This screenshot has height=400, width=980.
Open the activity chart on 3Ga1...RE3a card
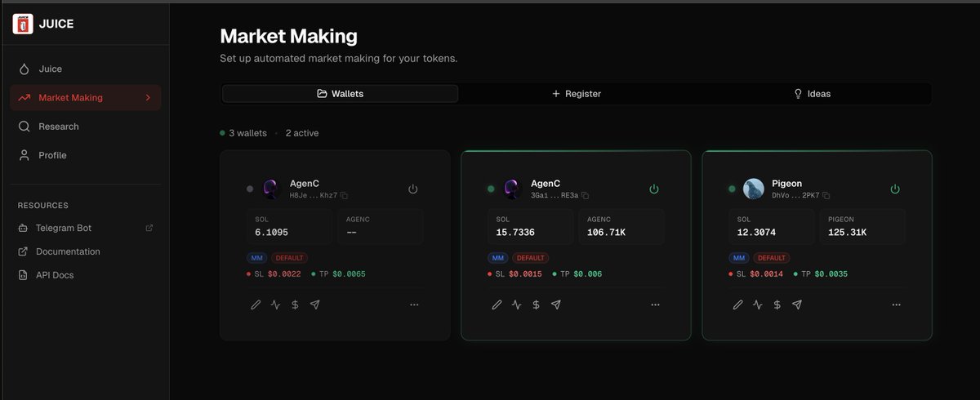point(516,304)
